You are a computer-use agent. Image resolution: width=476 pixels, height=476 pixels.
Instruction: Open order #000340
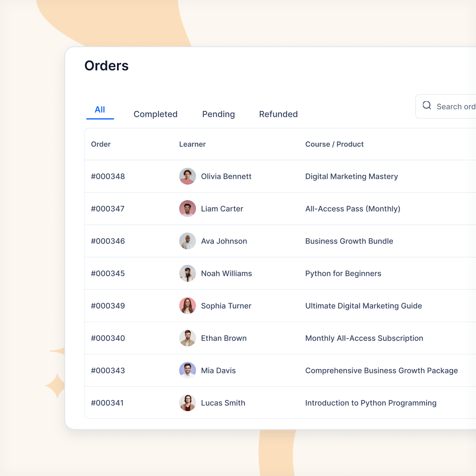[108, 338]
